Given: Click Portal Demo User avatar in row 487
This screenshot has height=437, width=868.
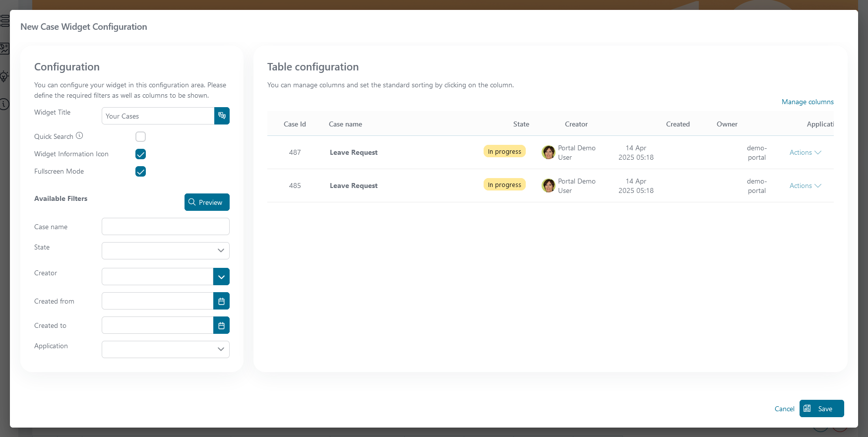Looking at the screenshot, I should click(x=549, y=152).
